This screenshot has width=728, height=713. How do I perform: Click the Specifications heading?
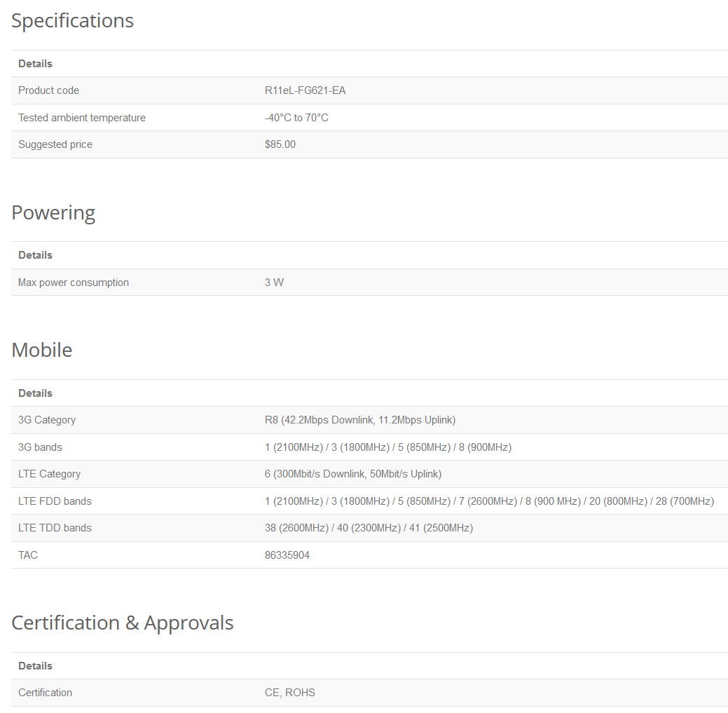point(72,21)
